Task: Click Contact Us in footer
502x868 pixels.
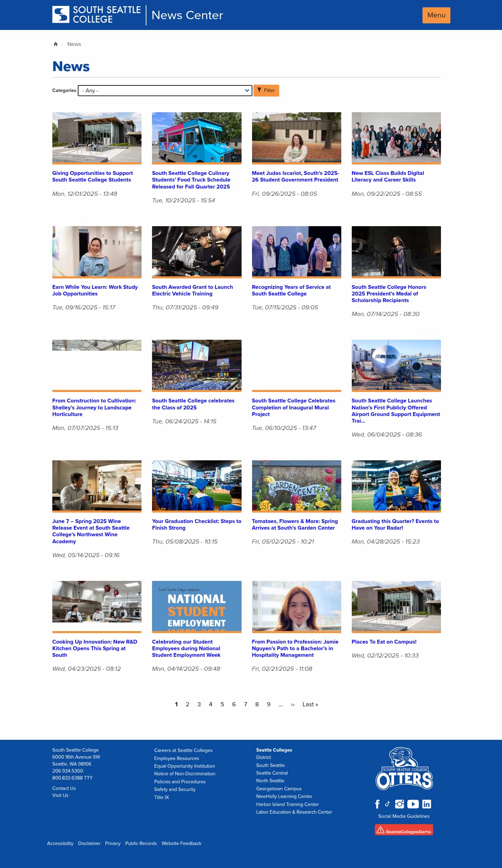Action: point(64,788)
